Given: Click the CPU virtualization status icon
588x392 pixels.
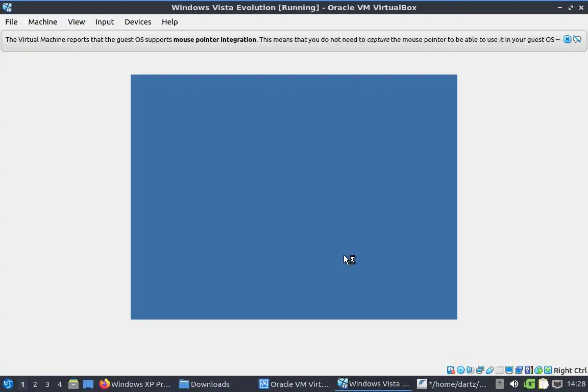Looking at the screenshot, I should coord(529,370).
